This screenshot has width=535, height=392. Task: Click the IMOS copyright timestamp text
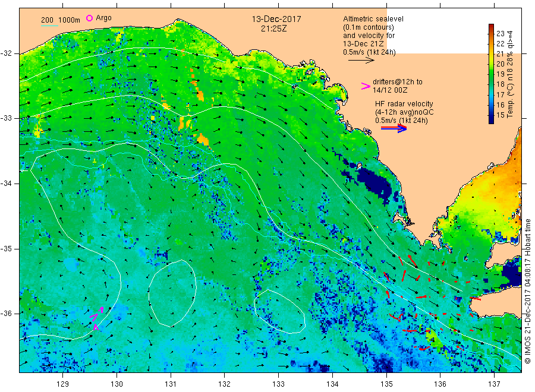coord(528,291)
